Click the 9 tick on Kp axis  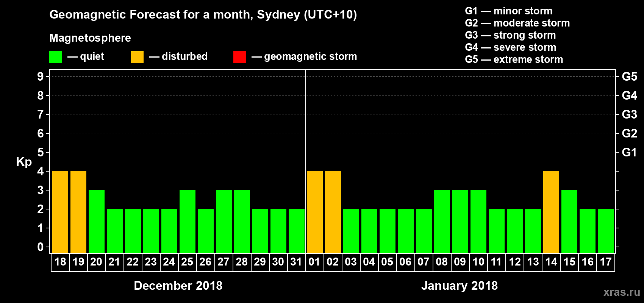pos(41,77)
